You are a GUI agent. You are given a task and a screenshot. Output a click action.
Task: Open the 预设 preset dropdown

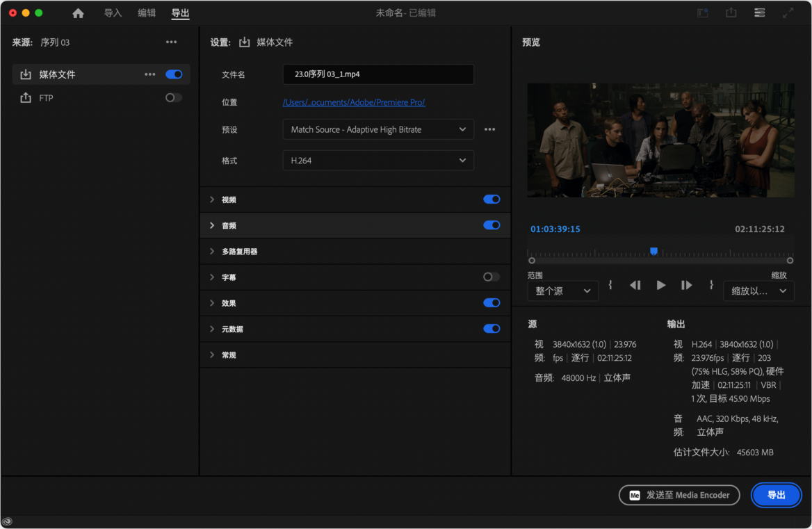[378, 129]
